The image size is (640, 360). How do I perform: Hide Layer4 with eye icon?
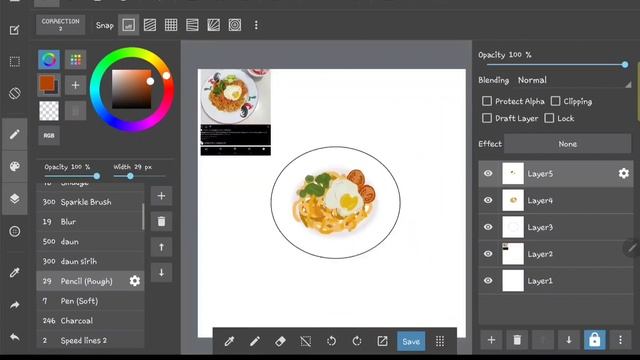(488, 200)
